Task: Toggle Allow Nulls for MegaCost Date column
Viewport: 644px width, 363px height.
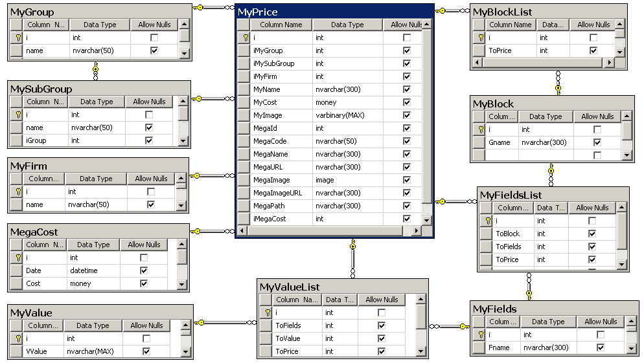Action: tap(144, 270)
